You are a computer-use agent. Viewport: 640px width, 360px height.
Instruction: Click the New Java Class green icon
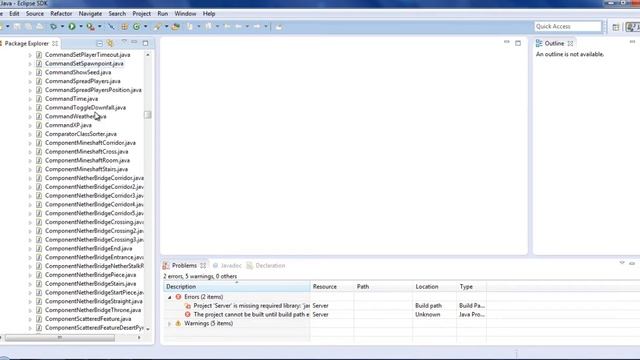click(x=136, y=27)
